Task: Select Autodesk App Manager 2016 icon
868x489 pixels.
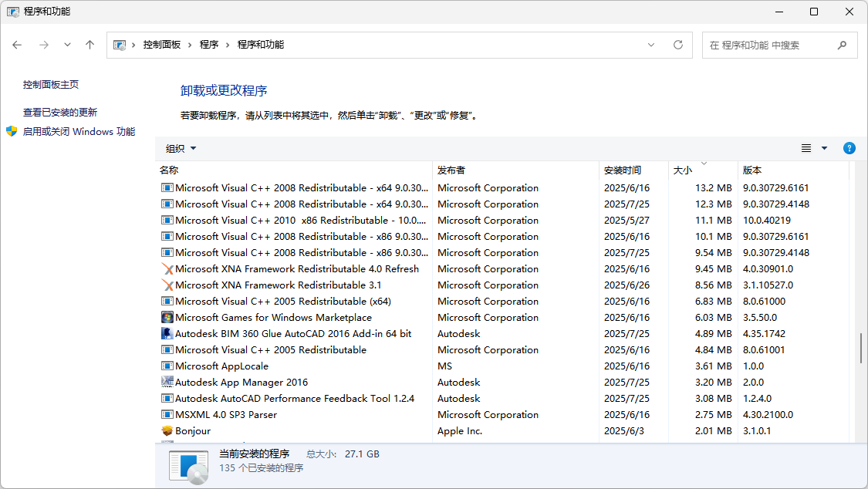Action: pos(167,383)
